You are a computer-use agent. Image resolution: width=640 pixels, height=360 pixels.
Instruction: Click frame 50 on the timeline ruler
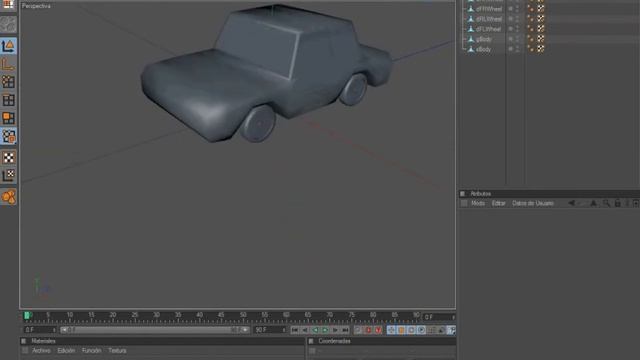pos(243,316)
